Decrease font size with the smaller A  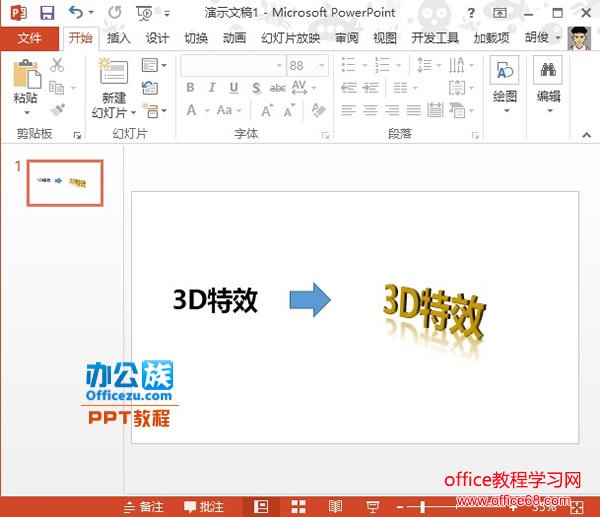coord(289,111)
